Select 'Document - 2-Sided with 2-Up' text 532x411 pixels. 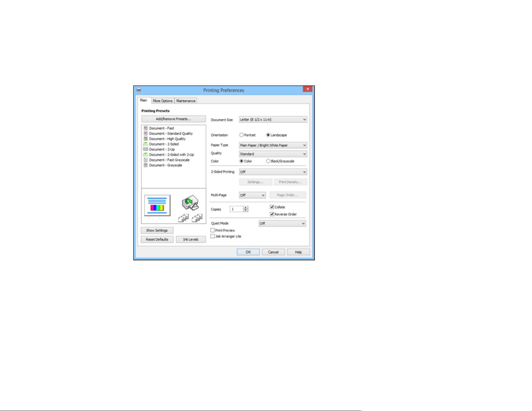(172, 155)
